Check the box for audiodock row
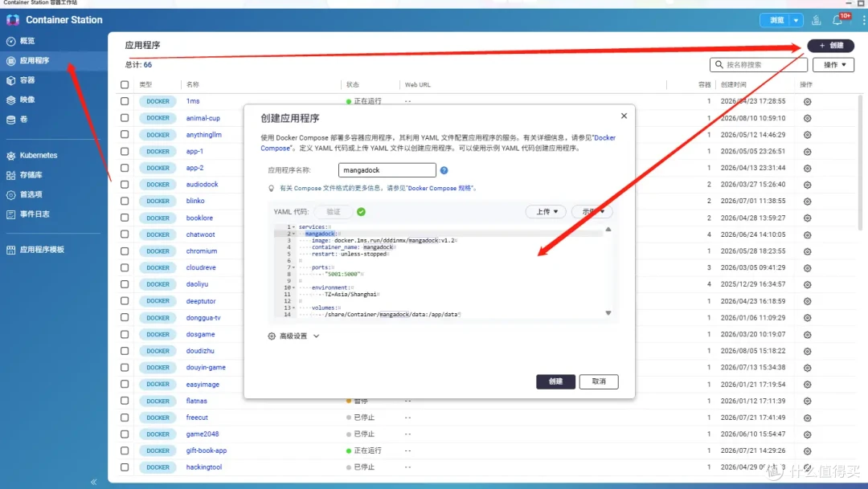 pyautogui.click(x=125, y=184)
